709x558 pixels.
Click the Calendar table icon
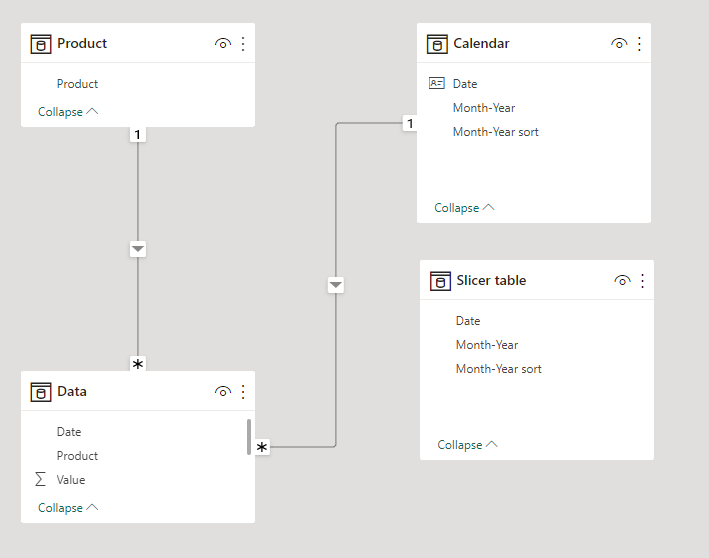pos(437,44)
